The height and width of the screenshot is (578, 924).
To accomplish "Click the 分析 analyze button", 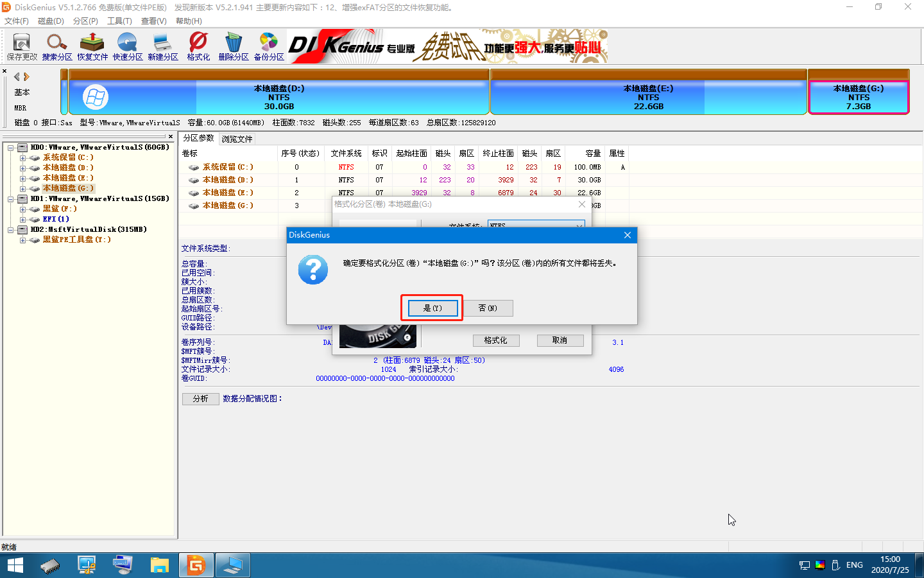I will pyautogui.click(x=201, y=399).
